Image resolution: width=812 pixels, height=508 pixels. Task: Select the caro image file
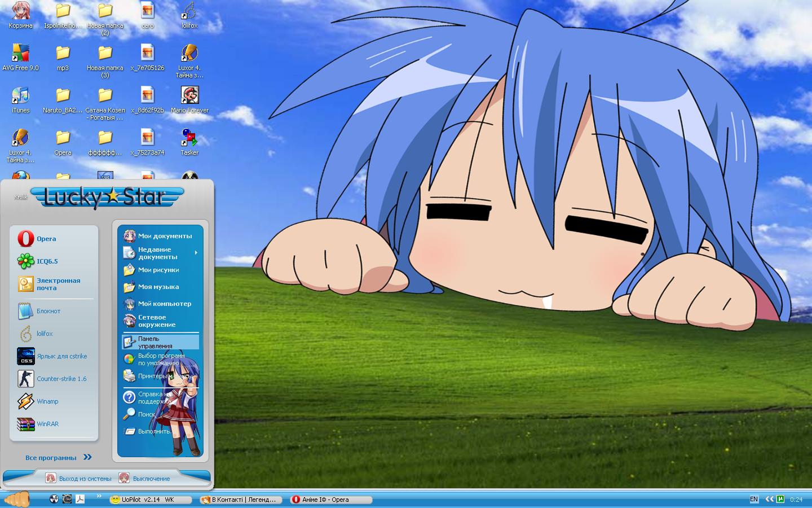(x=147, y=15)
